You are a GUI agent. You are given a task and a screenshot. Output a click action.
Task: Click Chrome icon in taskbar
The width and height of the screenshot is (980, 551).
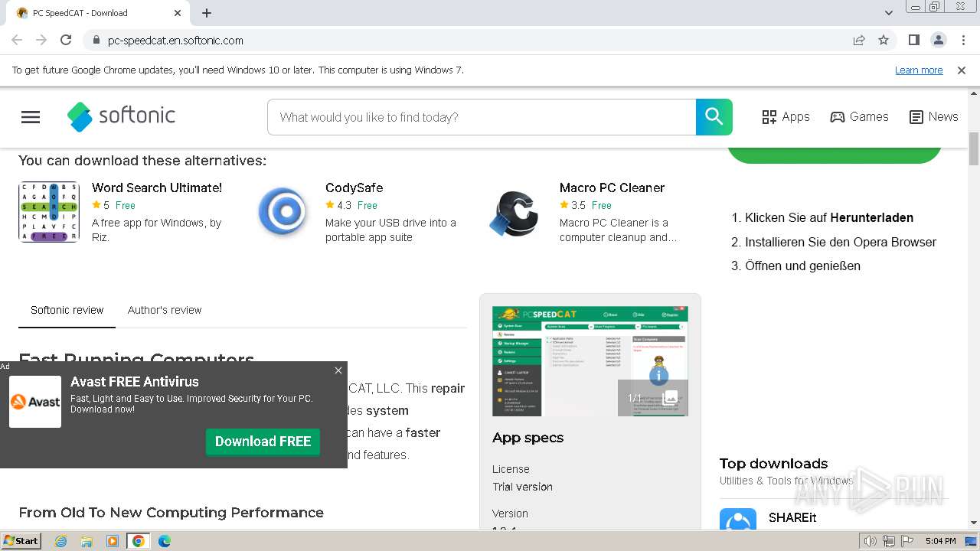139,541
